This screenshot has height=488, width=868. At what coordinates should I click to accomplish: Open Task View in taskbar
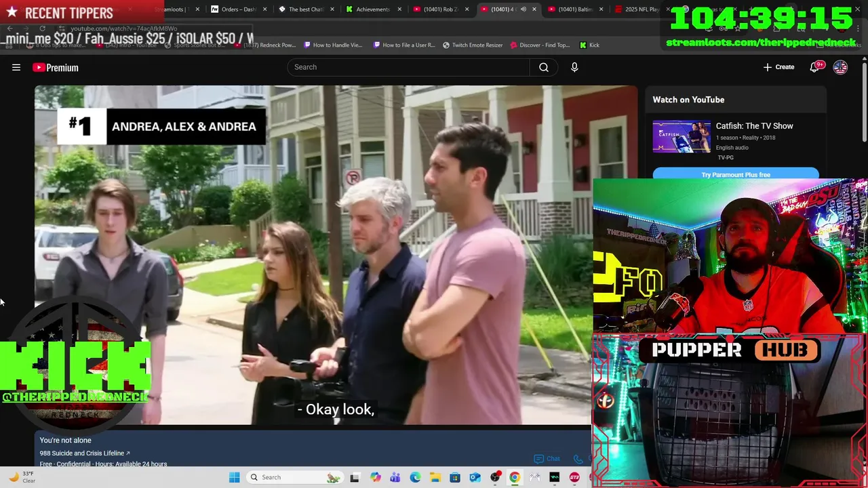coord(355,477)
